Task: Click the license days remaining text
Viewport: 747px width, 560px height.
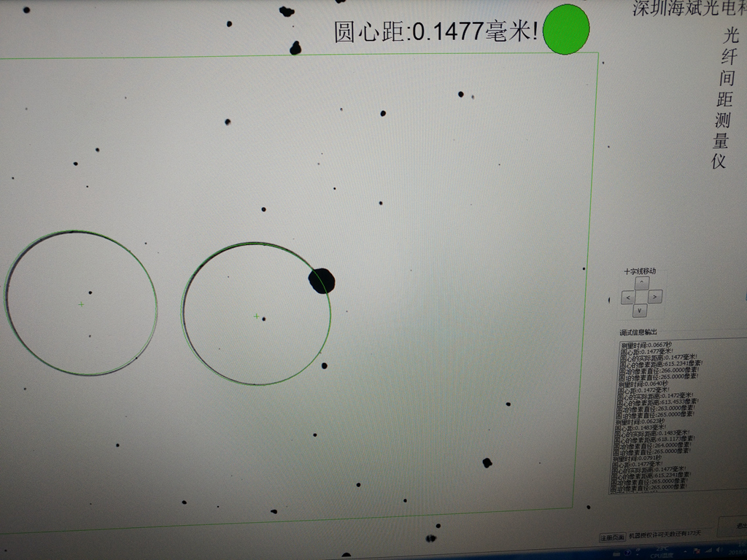Action: (x=665, y=534)
